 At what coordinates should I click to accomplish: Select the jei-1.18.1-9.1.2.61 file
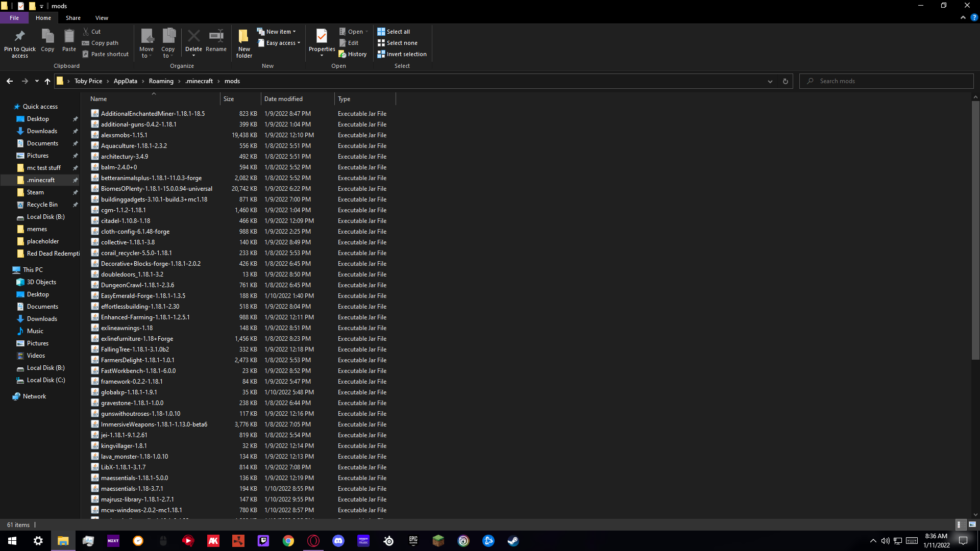pos(124,435)
